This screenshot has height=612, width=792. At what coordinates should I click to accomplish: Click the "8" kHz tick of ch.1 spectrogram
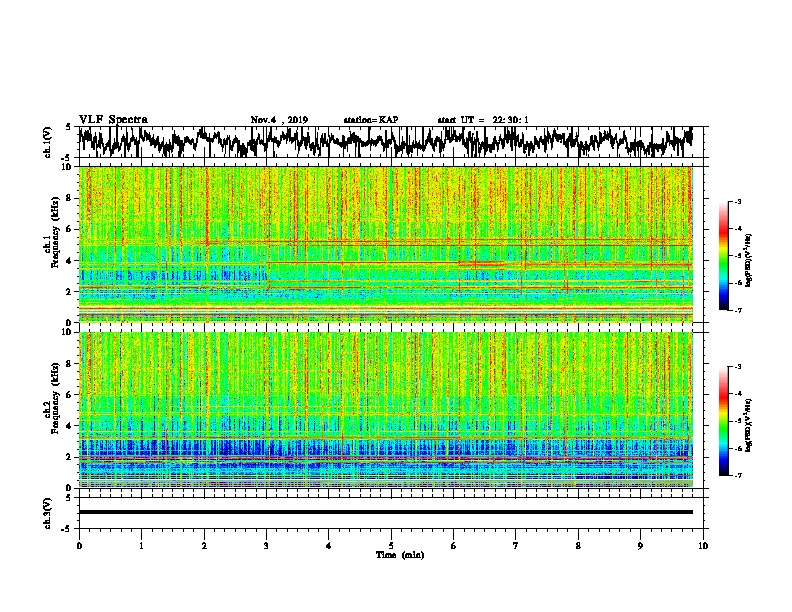click(69, 198)
